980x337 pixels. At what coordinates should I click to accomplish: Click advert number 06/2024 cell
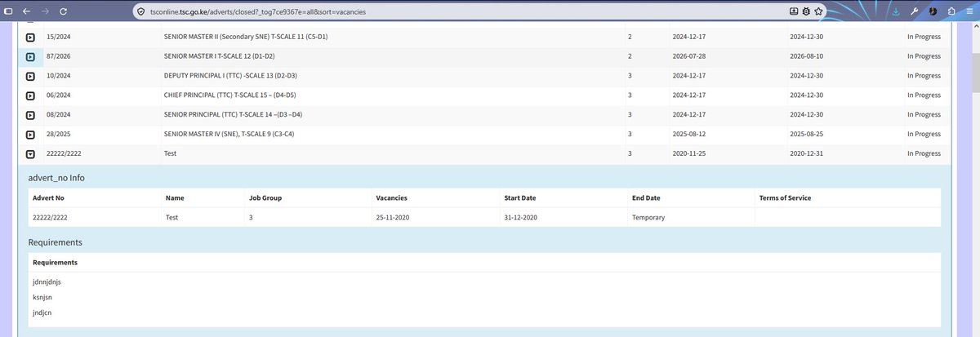click(x=59, y=95)
